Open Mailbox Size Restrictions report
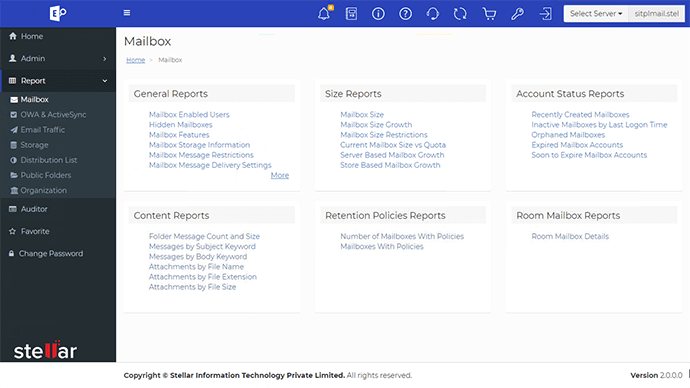Viewport: 690px width, 388px height. click(384, 135)
